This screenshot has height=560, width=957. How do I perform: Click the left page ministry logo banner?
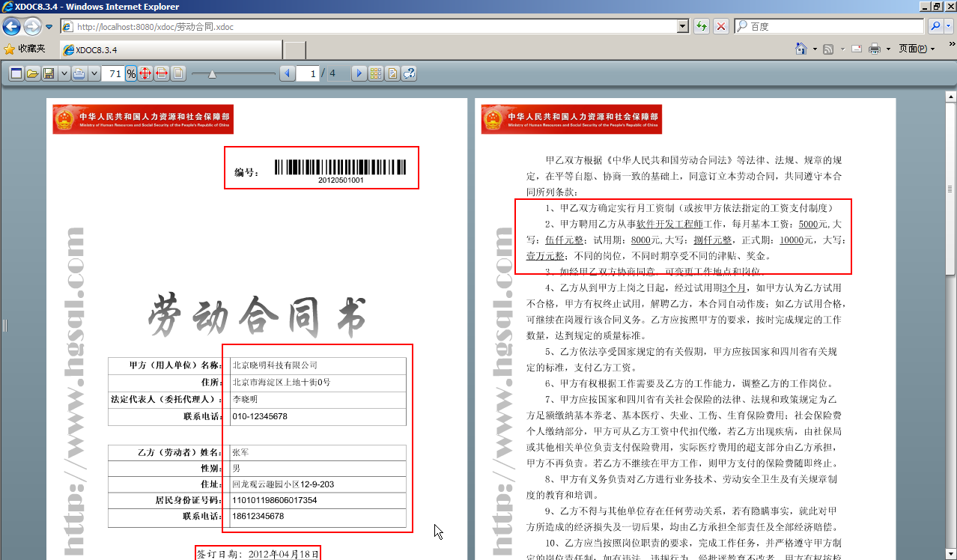[143, 119]
